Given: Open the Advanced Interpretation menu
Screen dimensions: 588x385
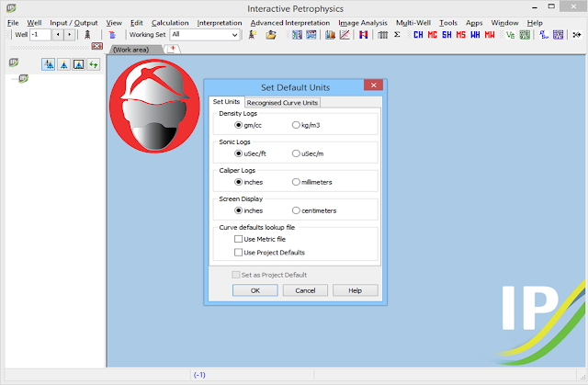Looking at the screenshot, I should (290, 23).
